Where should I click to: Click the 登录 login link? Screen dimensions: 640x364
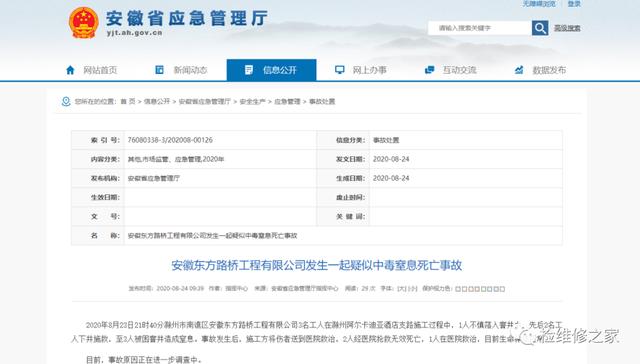pos(574,4)
